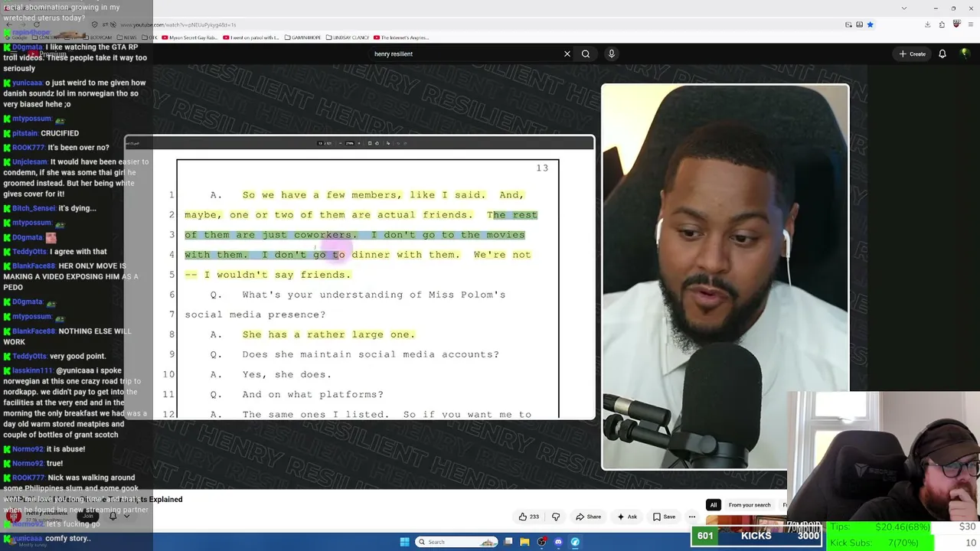This screenshot has width=980, height=551.
Task: Open the blue browser icon on taskbar
Action: 575,542
